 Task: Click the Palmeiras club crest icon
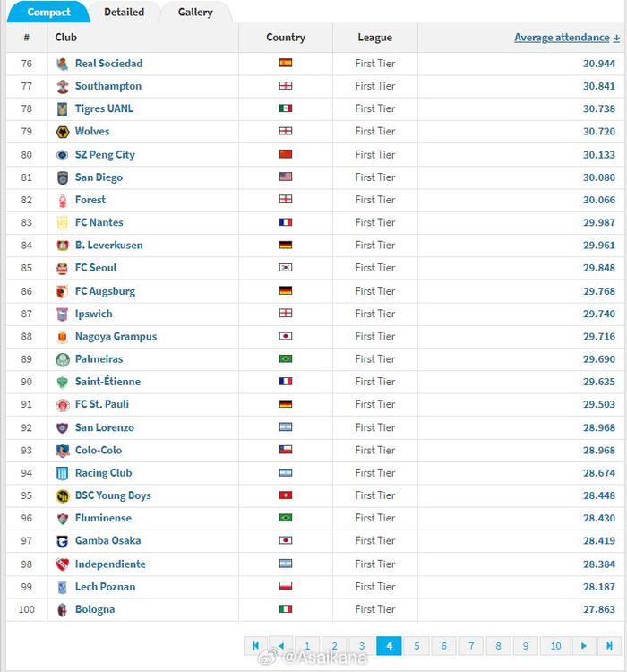[x=63, y=359]
